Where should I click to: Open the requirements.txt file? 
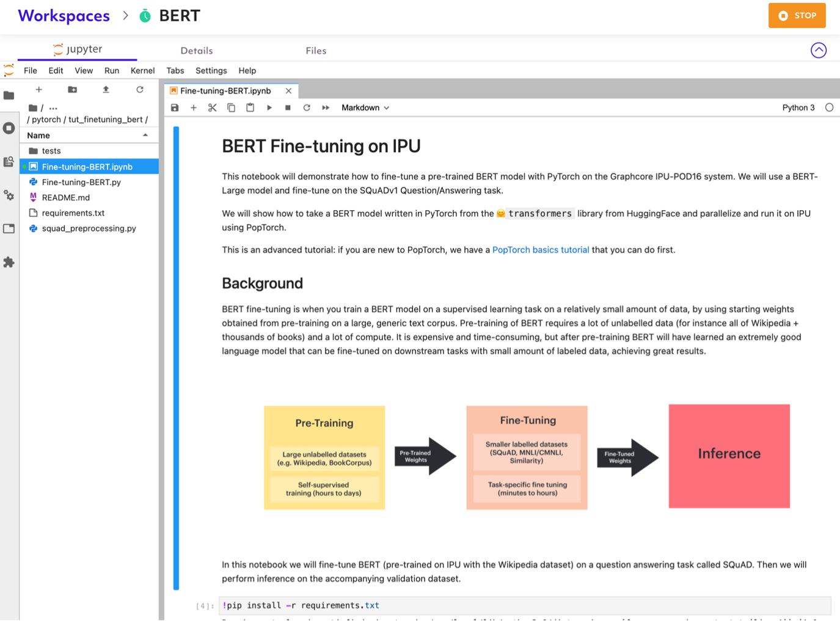[89, 213]
